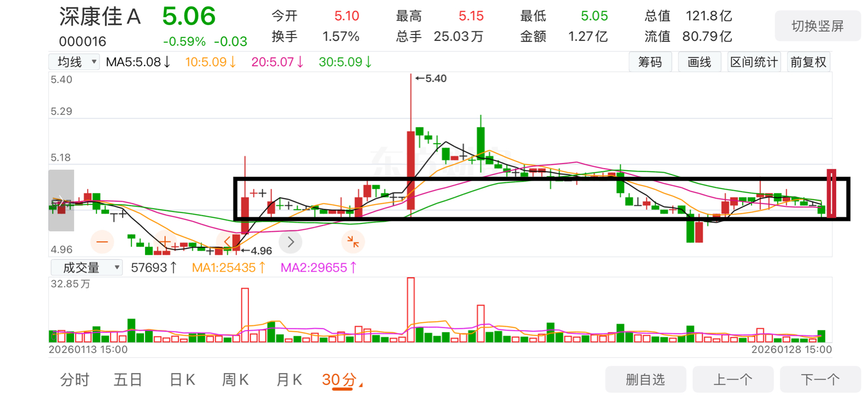Click the price change value -0.03
868x401 pixels.
pyautogui.click(x=230, y=41)
